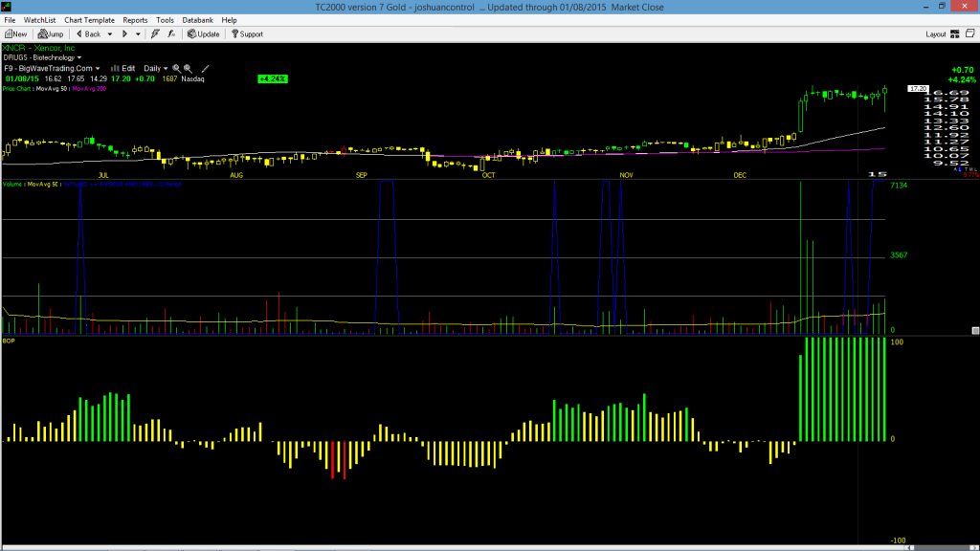Click the white MovAvg 50 price legend

pyautogui.click(x=52, y=89)
